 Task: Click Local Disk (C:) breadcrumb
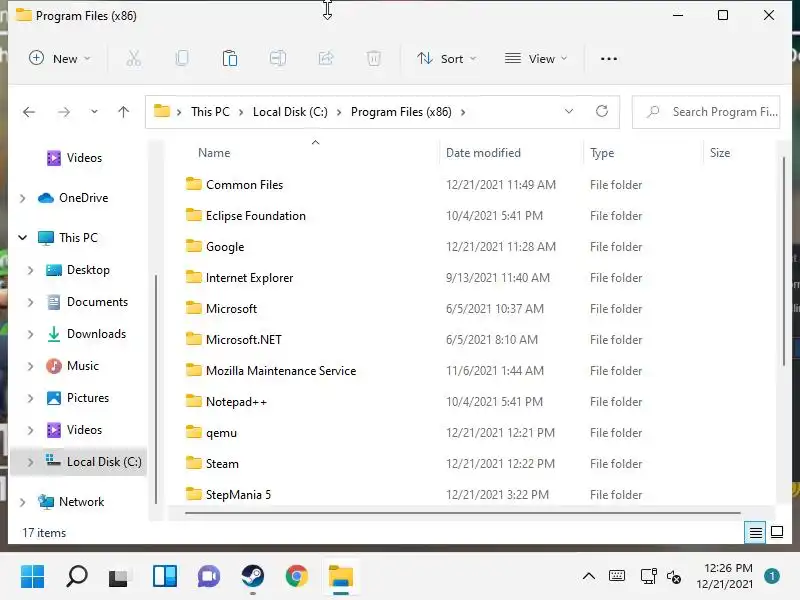[x=290, y=112]
